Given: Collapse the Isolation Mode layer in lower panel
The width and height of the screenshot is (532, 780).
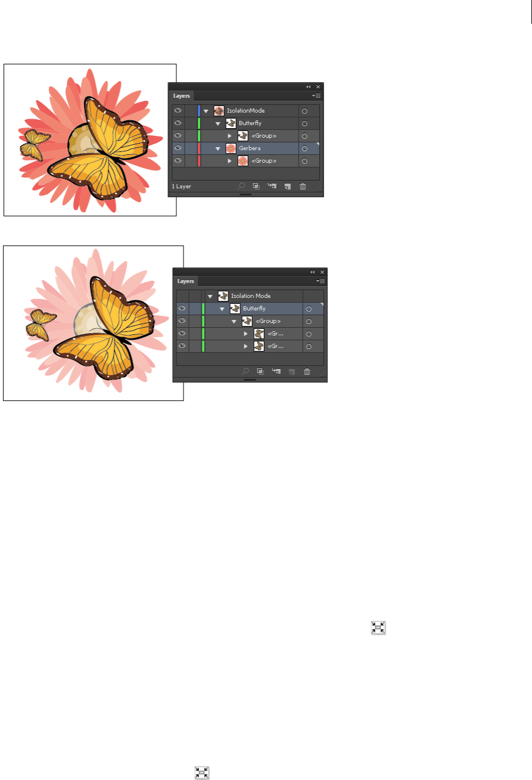Looking at the screenshot, I should pos(210,296).
